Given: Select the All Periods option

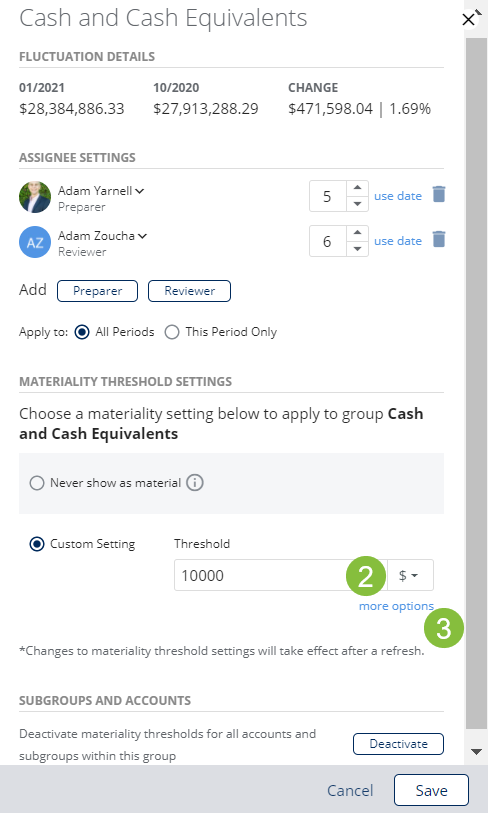Looking at the screenshot, I should 82,332.
